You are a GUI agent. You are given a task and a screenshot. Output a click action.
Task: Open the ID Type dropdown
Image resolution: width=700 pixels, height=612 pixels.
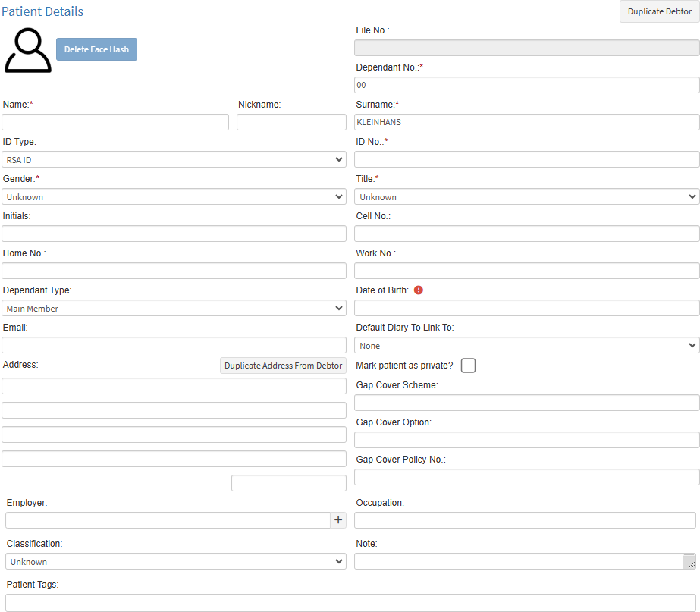(174, 160)
